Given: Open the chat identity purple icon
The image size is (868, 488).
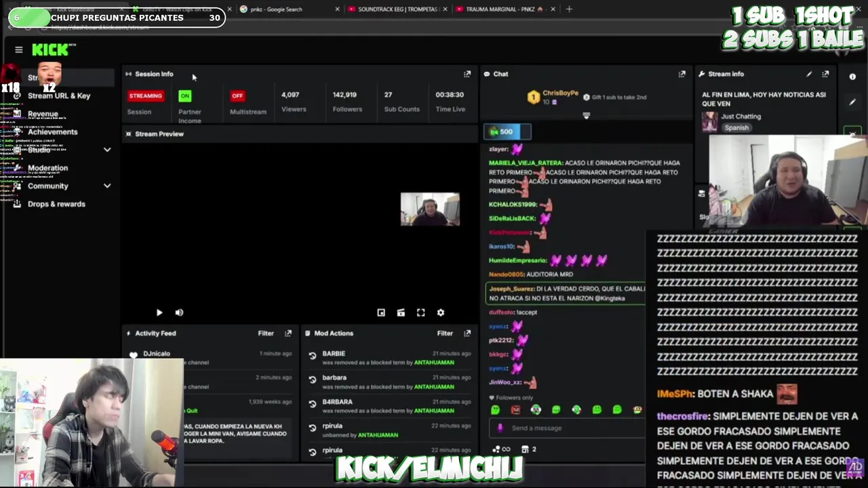Looking at the screenshot, I should click(x=500, y=428).
